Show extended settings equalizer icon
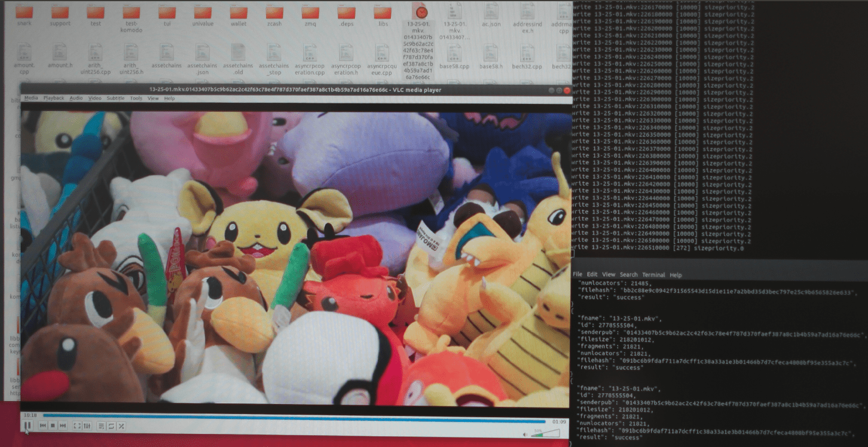The width and height of the screenshot is (868, 447). [87, 425]
